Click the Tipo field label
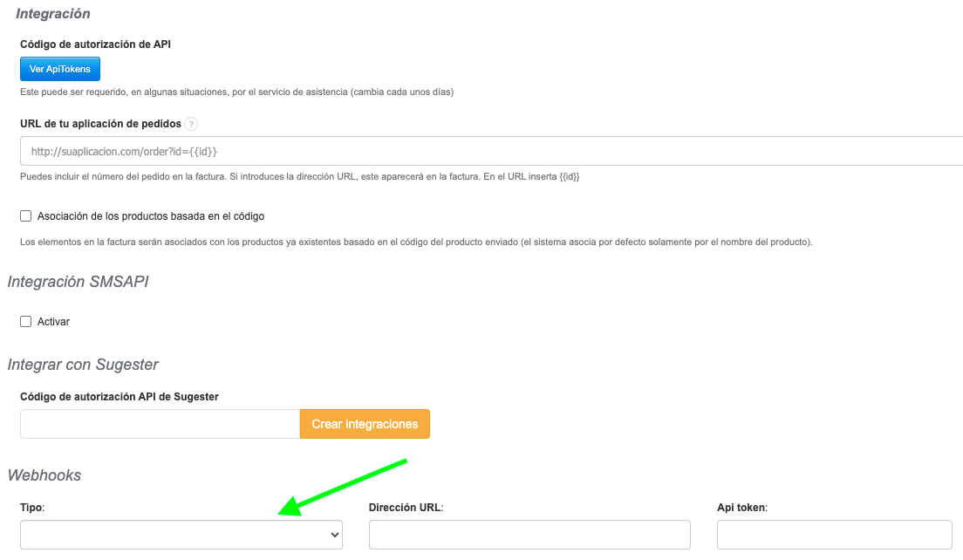 point(32,507)
